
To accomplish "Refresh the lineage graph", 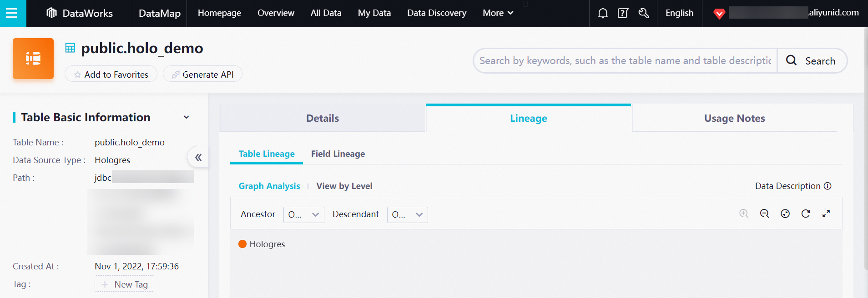I will [x=806, y=214].
